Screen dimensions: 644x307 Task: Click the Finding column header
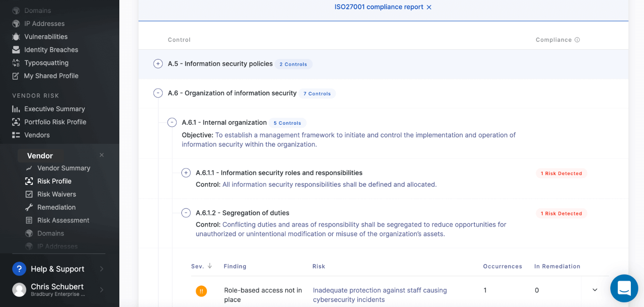pos(235,266)
